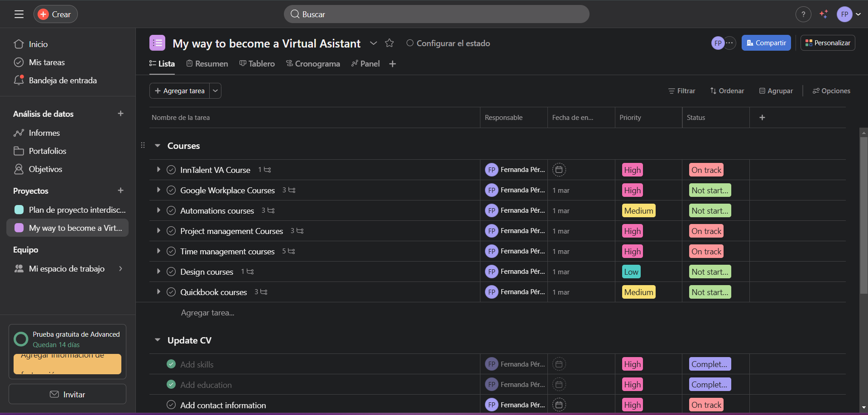Uncheck the completed Add skills task
This screenshot has height=415, width=868.
point(171,364)
